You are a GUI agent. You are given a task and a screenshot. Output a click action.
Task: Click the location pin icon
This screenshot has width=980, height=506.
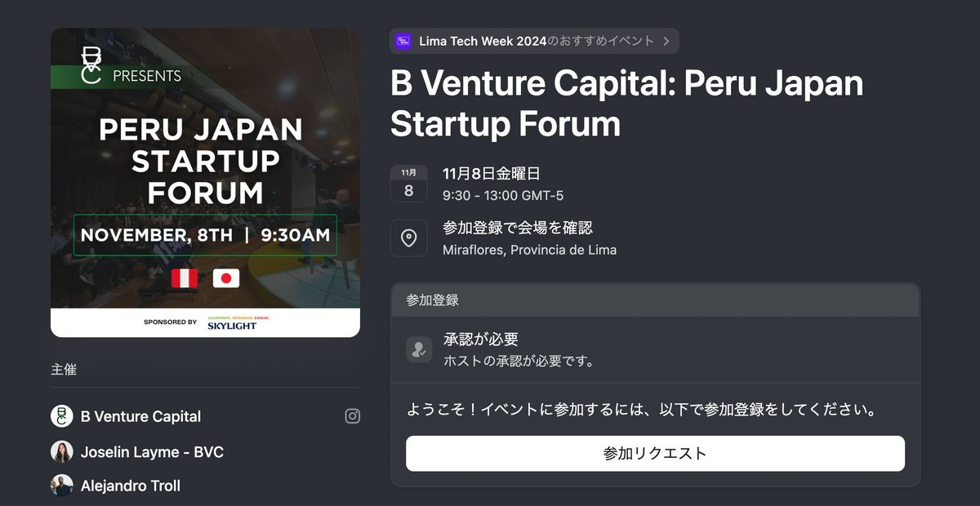pos(408,238)
